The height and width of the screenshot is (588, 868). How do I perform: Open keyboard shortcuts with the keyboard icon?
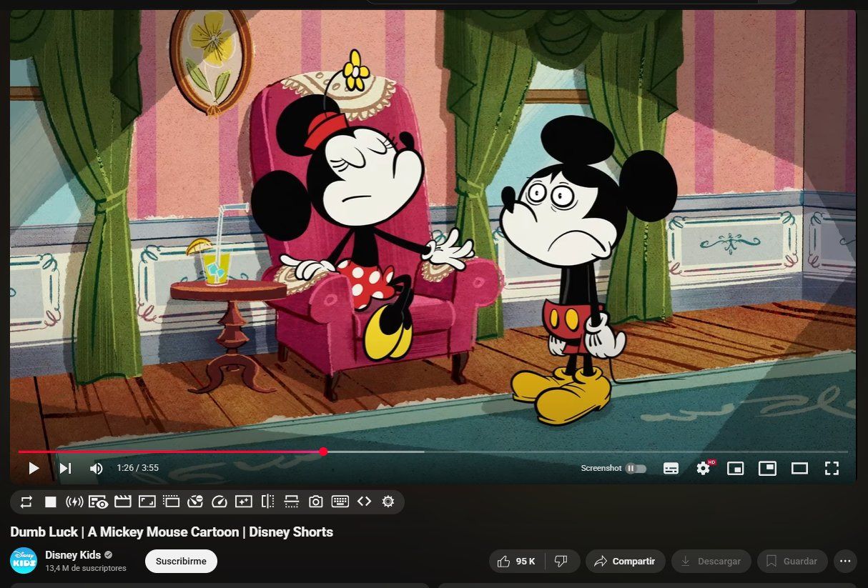(340, 502)
